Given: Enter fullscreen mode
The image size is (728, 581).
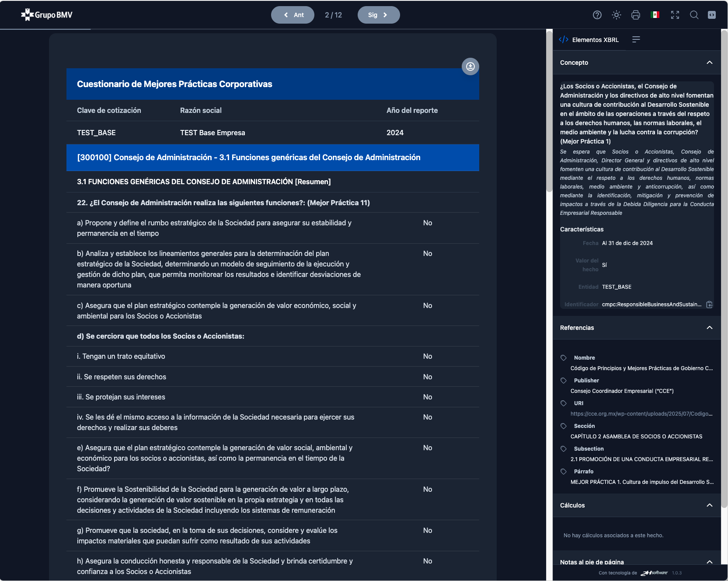Looking at the screenshot, I should [x=675, y=15].
